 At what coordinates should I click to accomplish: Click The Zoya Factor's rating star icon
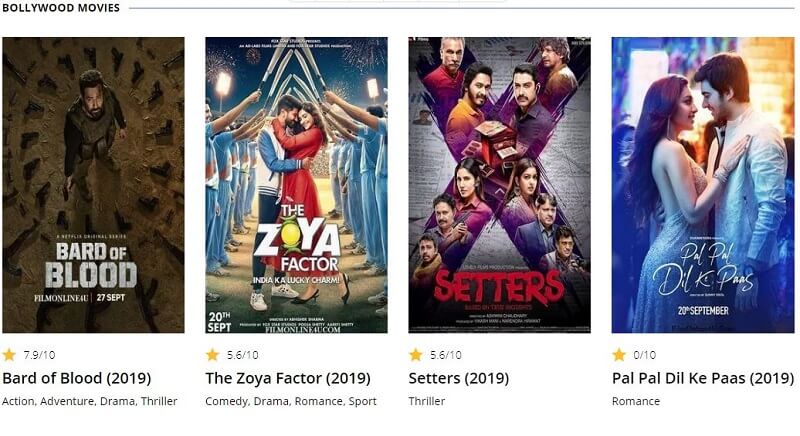[x=212, y=355]
